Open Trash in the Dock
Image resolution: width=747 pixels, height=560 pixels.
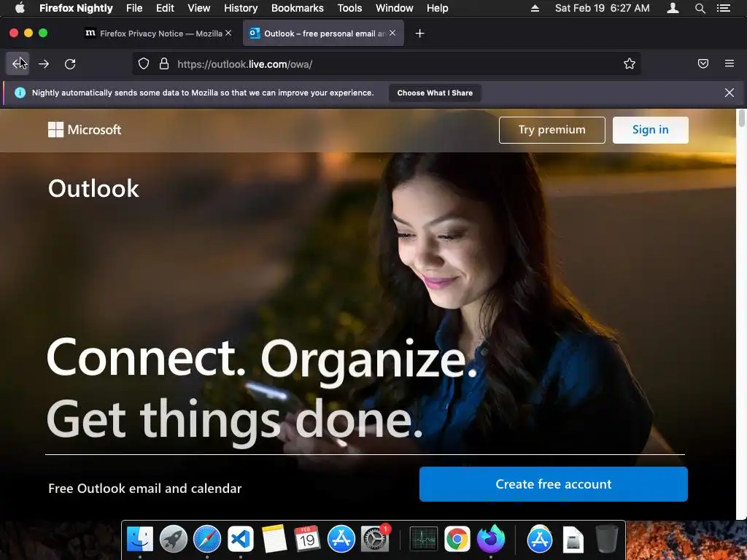(607, 539)
